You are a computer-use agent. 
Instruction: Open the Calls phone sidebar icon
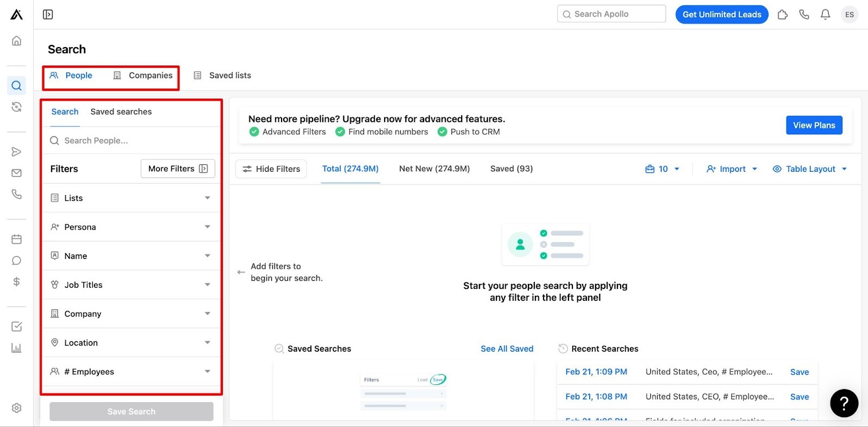17,194
